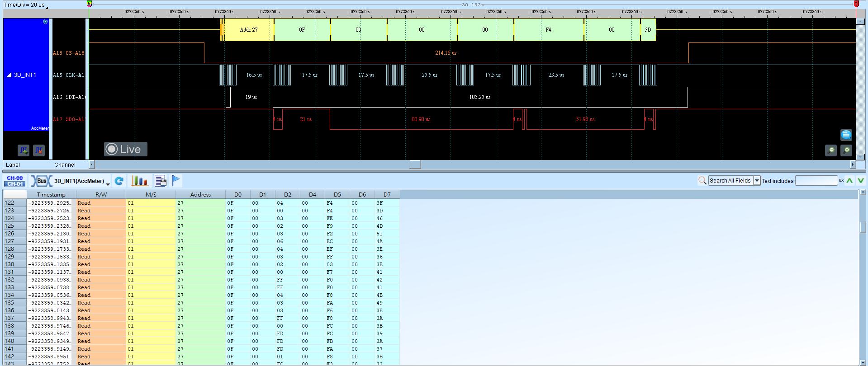Click the waveform scroll-right arrow

(x=853, y=164)
